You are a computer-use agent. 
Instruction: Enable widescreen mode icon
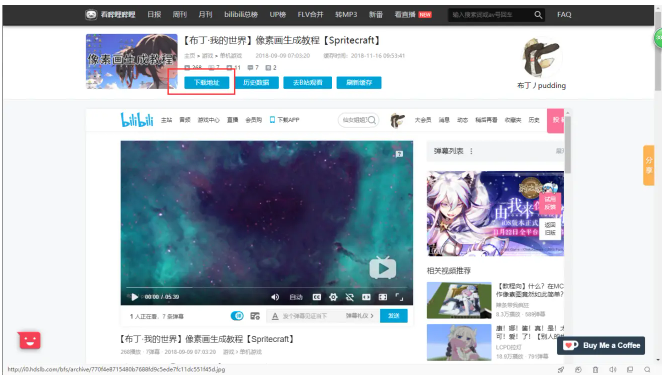(366, 297)
